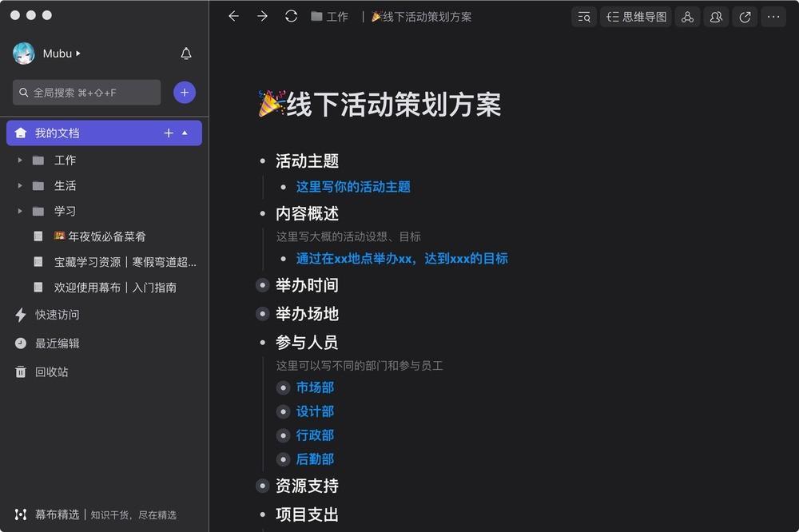This screenshot has height=532, width=799.
Task: Click the 线下活动策划方案 breadcrumb title
Action: click(421, 17)
